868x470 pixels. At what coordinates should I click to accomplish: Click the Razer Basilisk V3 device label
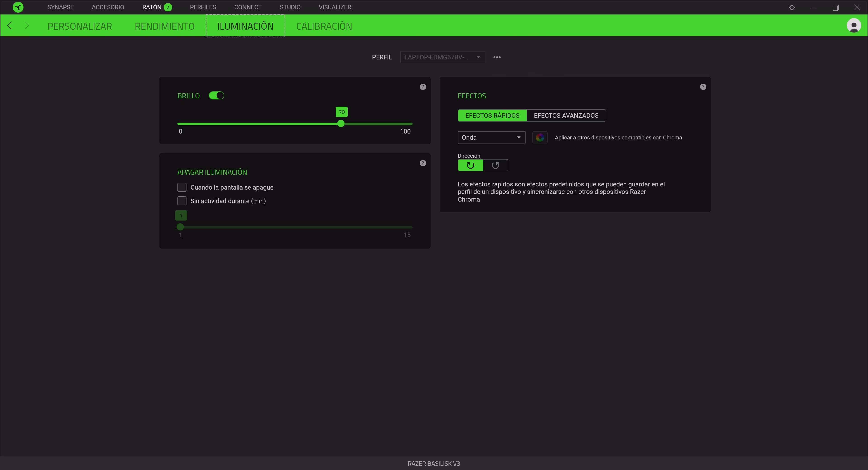click(434, 464)
